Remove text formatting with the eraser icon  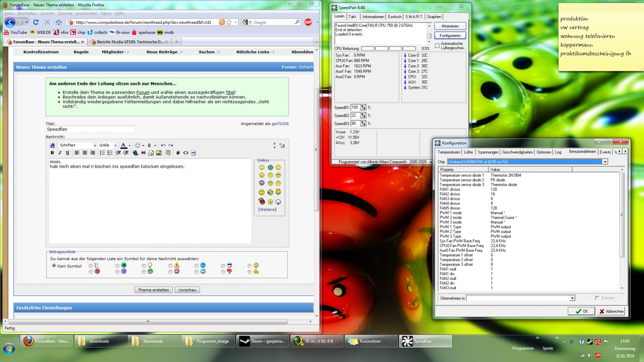tap(52, 145)
